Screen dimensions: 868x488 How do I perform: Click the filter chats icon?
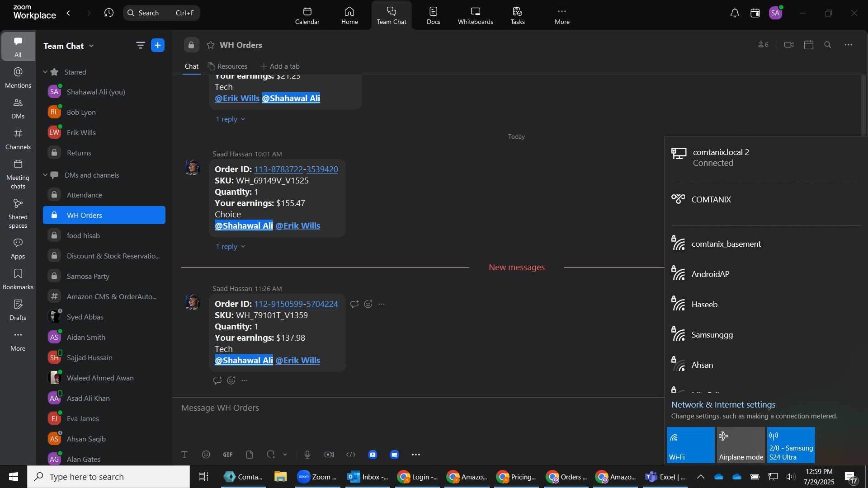point(140,45)
